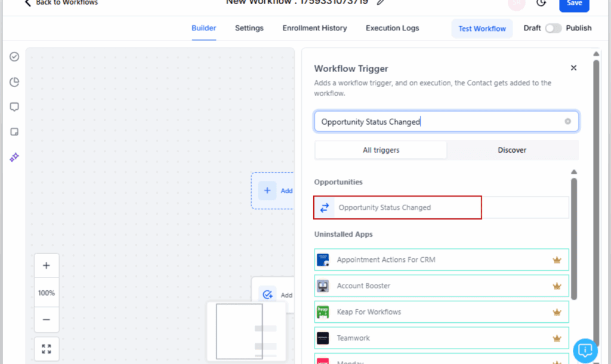Zoom out with the minus button
Screen dimensions: 611x364
click(x=47, y=320)
